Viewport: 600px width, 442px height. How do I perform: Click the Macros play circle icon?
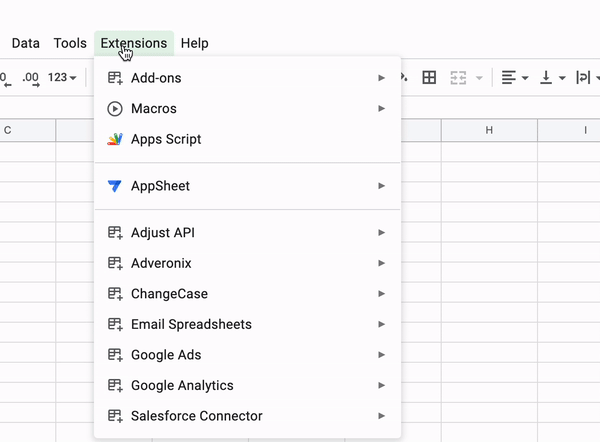(x=115, y=109)
